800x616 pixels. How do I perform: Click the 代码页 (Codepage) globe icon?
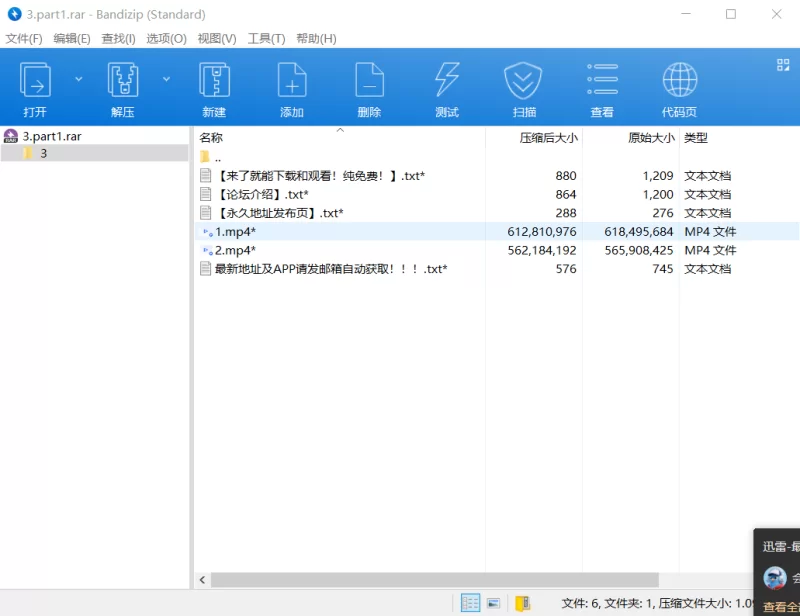click(680, 80)
